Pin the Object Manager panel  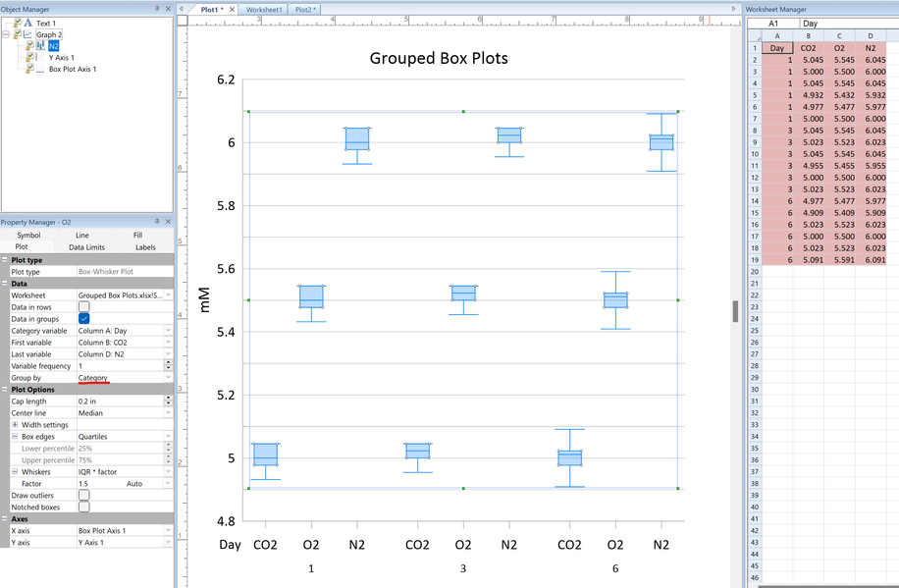(157, 9)
